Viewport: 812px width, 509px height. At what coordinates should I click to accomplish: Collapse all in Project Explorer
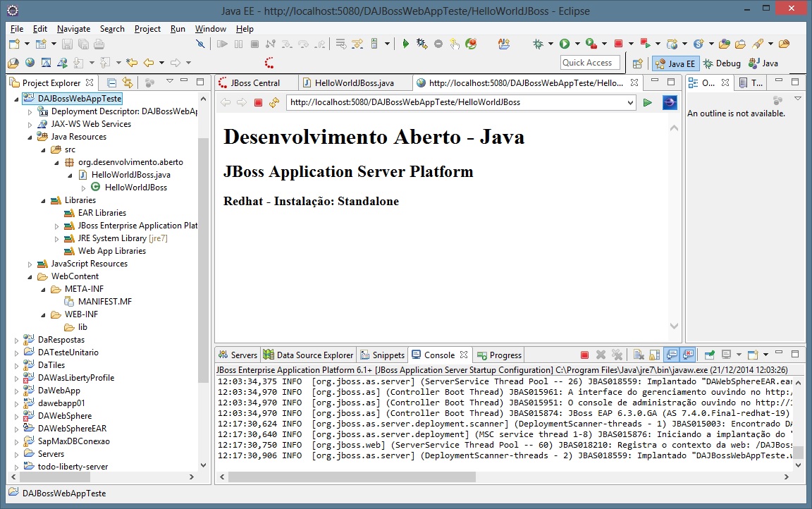(x=111, y=82)
